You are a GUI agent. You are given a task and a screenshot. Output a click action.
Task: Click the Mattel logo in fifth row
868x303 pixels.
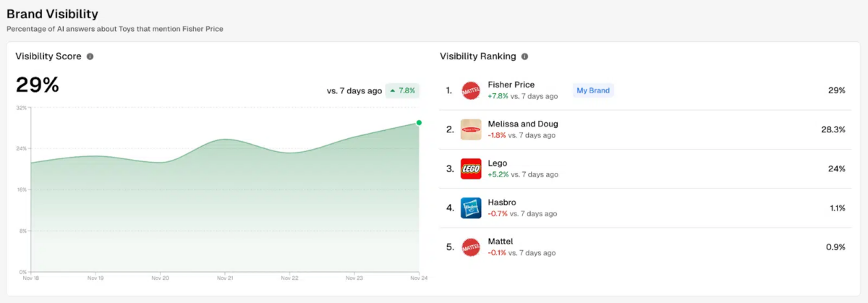click(471, 247)
